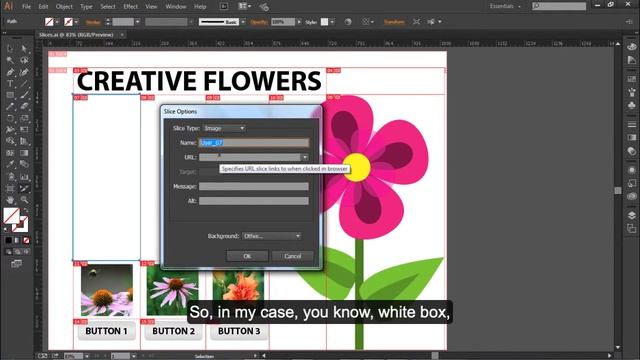Click the Message field in Slice Options
Viewport: 640px width, 360px height.
(254, 186)
